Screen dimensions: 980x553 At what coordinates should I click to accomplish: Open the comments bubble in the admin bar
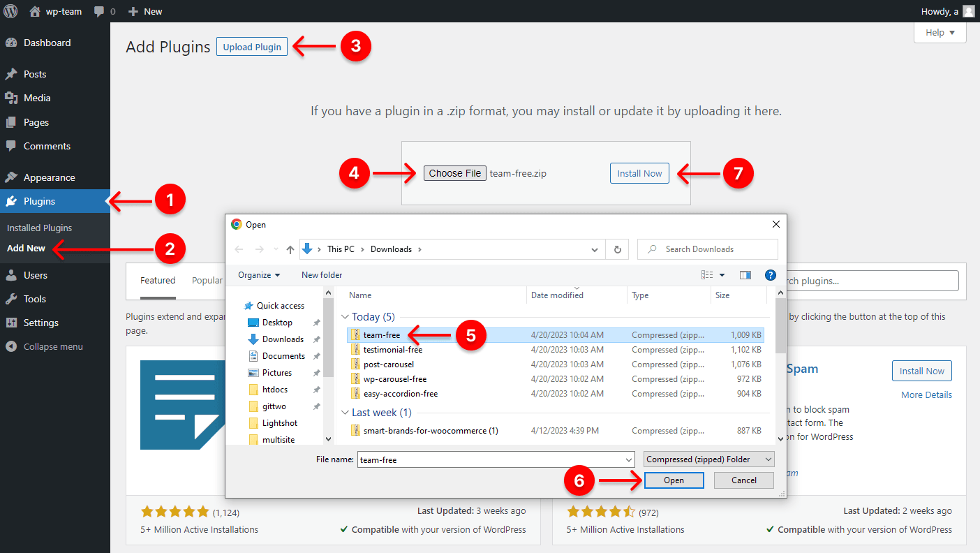click(99, 11)
